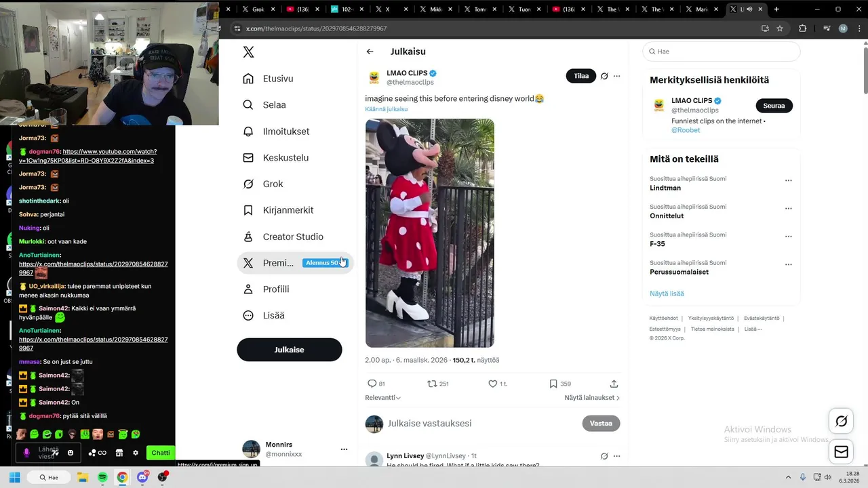Click the Käännä julkaisu translate link
The height and width of the screenshot is (488, 868).
(386, 109)
